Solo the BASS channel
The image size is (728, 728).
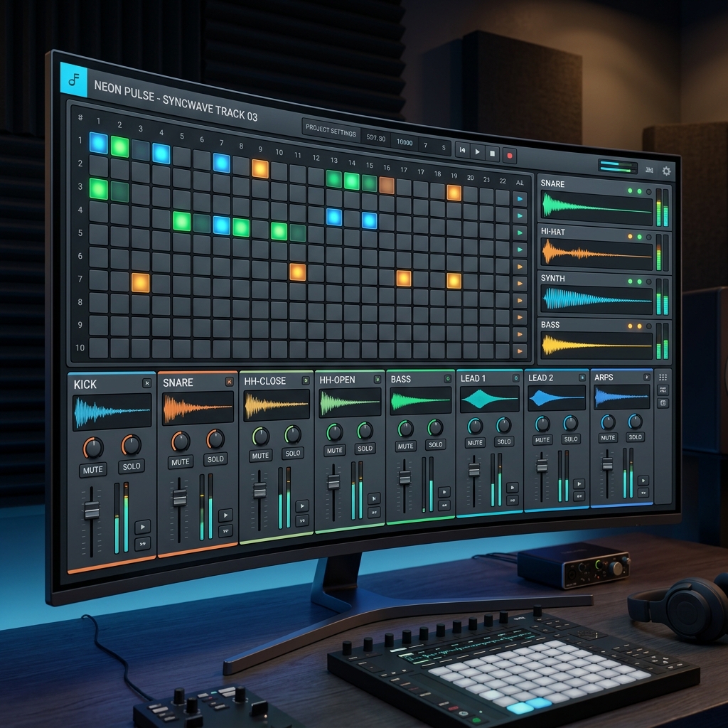[436, 444]
